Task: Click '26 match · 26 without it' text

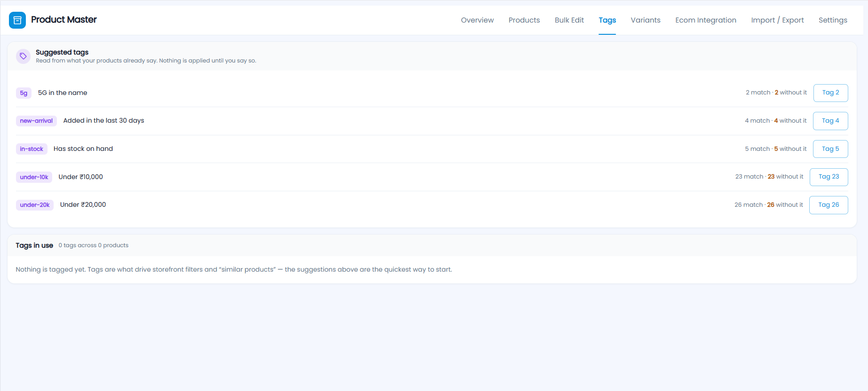Action: tap(769, 205)
